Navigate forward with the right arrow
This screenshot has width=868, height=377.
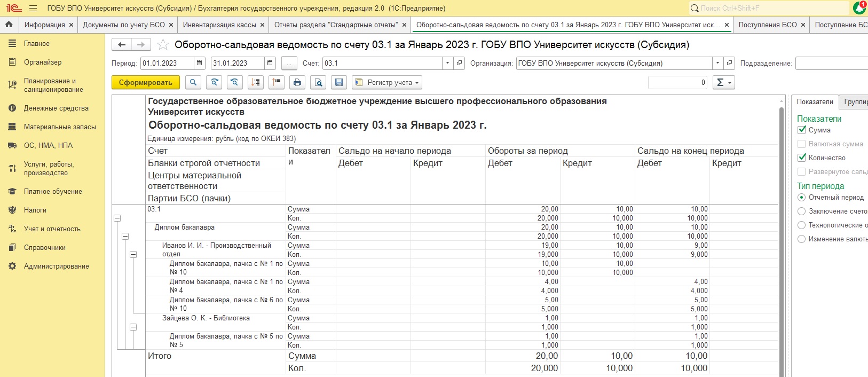[141, 45]
